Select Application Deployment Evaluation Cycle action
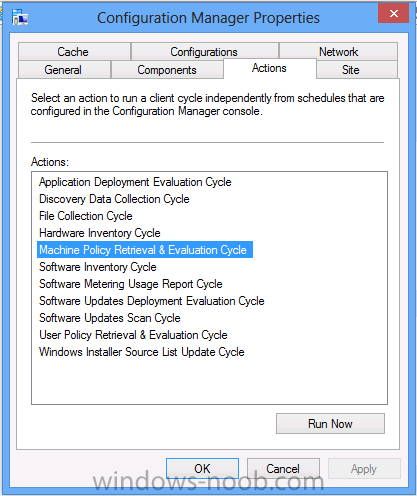 135,182
